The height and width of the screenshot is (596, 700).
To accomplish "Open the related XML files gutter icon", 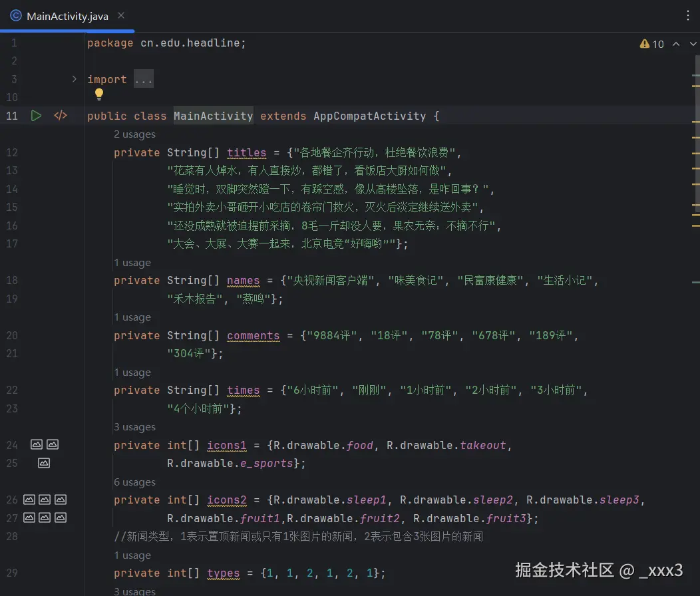I will click(61, 116).
